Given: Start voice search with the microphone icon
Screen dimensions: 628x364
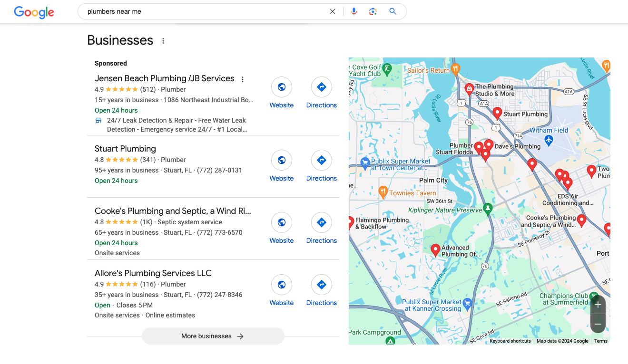Looking at the screenshot, I should 353,11.
